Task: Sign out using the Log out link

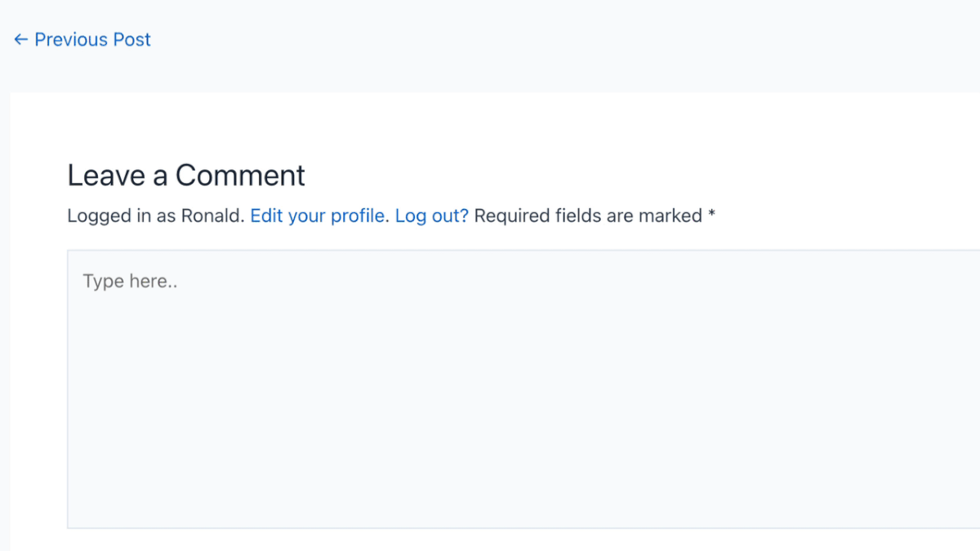Action: pos(432,216)
